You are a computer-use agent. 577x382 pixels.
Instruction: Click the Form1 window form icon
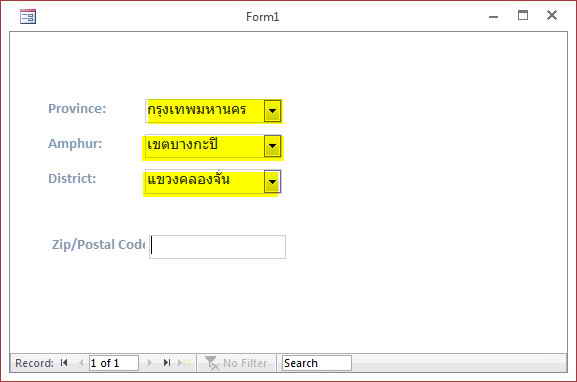pyautogui.click(x=28, y=17)
